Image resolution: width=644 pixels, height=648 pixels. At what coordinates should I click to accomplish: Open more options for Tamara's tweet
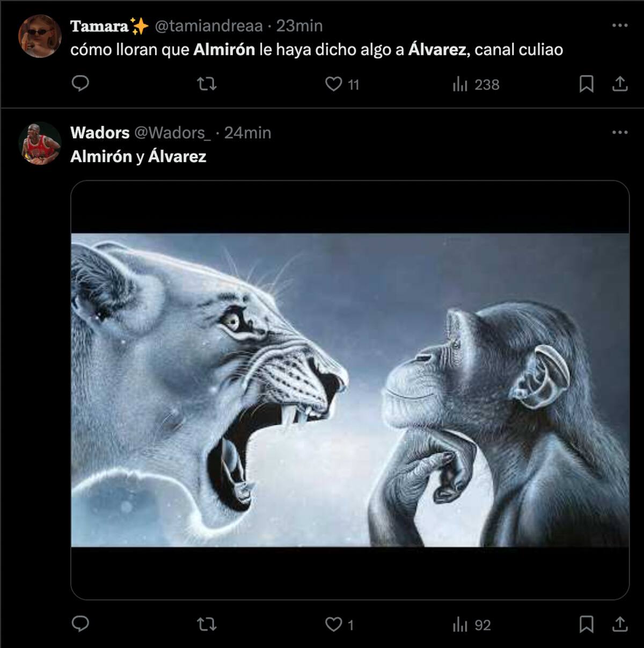click(x=620, y=25)
